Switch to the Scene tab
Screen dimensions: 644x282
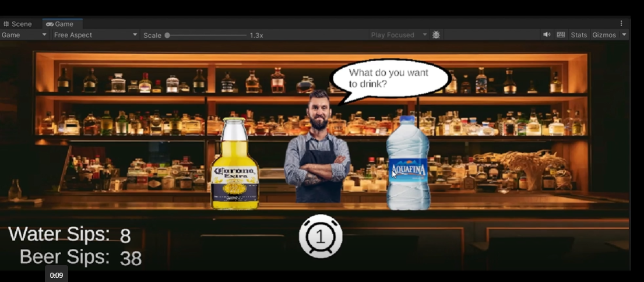pyautogui.click(x=17, y=24)
